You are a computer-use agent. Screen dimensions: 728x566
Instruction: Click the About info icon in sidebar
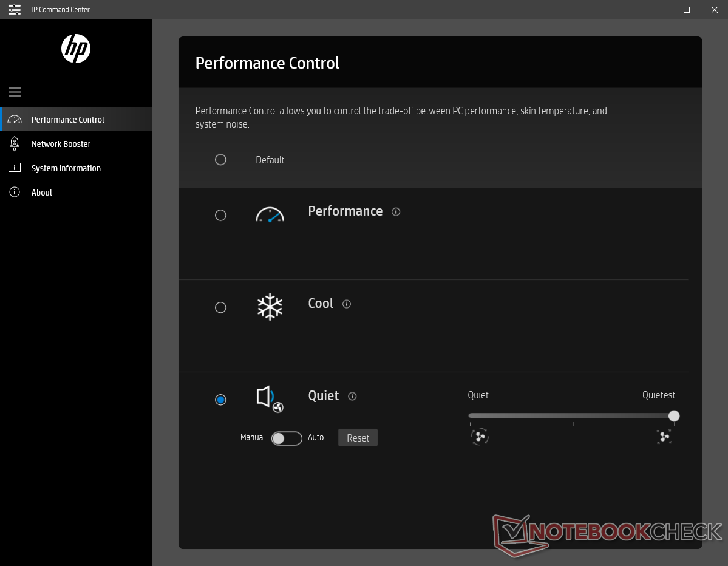point(15,193)
